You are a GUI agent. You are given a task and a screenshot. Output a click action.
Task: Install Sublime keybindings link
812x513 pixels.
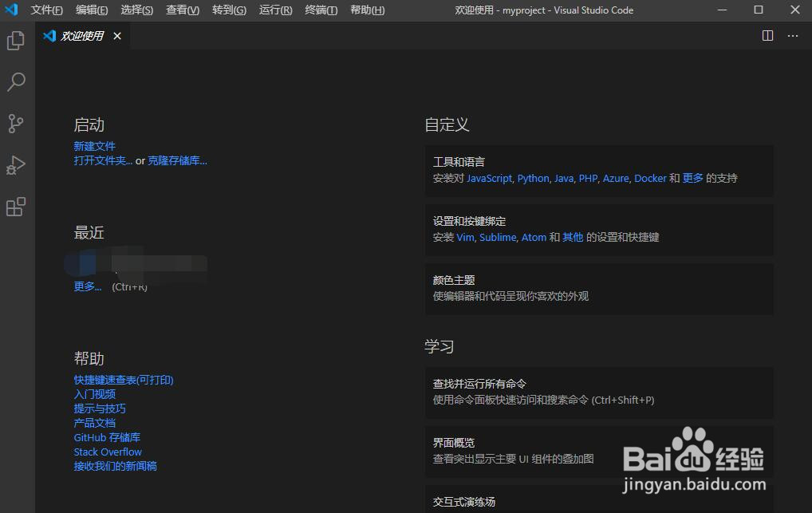[x=498, y=237]
